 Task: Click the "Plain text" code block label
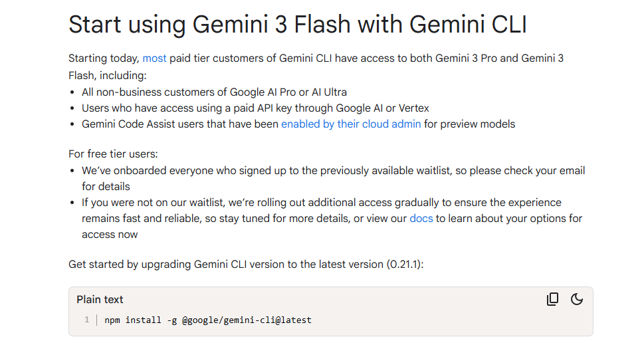pos(100,300)
